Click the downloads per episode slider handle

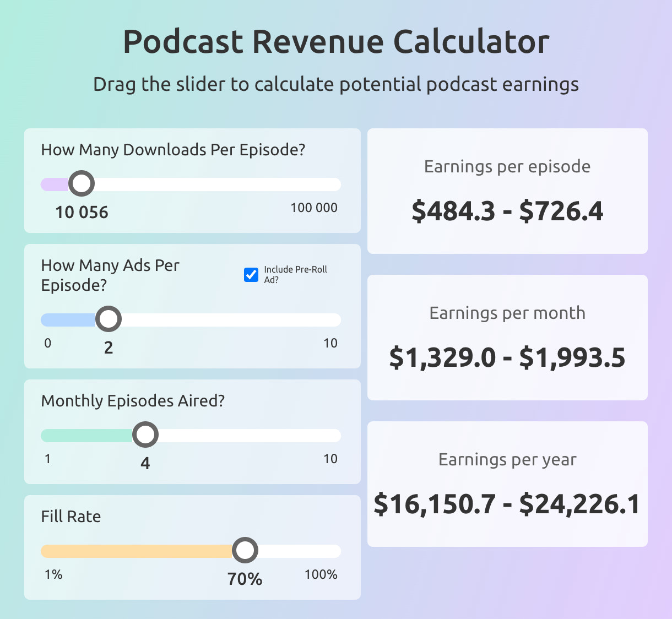(x=82, y=183)
